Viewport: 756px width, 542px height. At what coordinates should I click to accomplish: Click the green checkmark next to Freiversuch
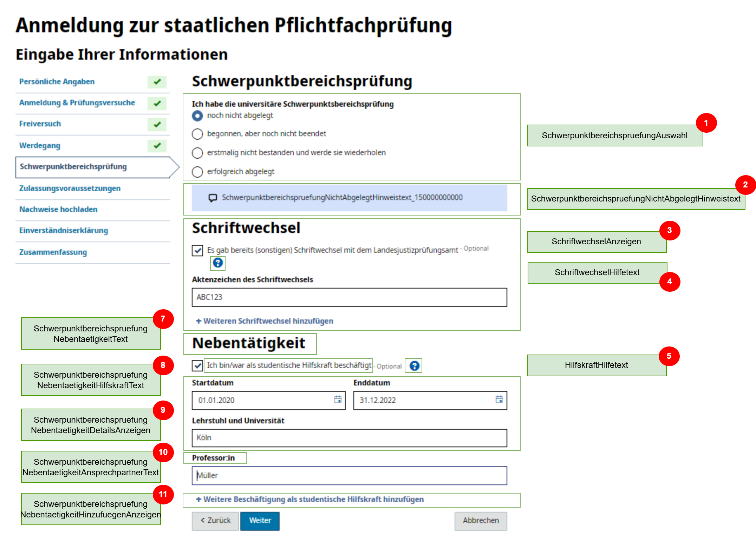coord(157,125)
